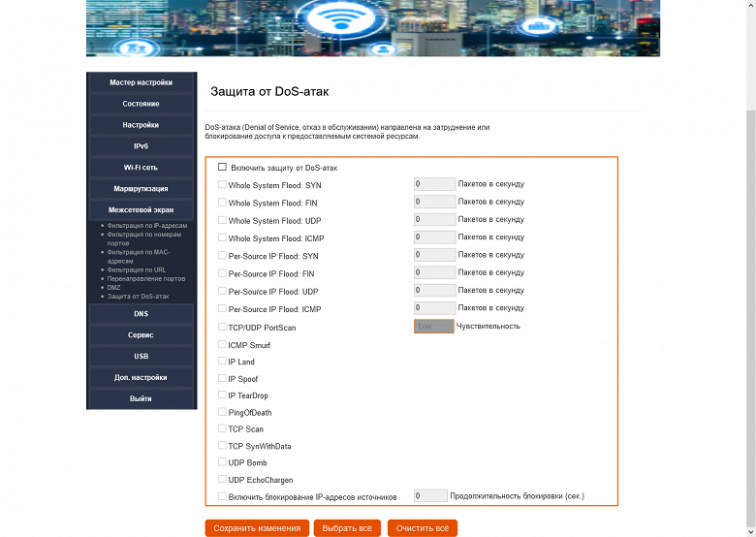Tick Per-Source IP Flood: UDP checkbox

[222, 291]
